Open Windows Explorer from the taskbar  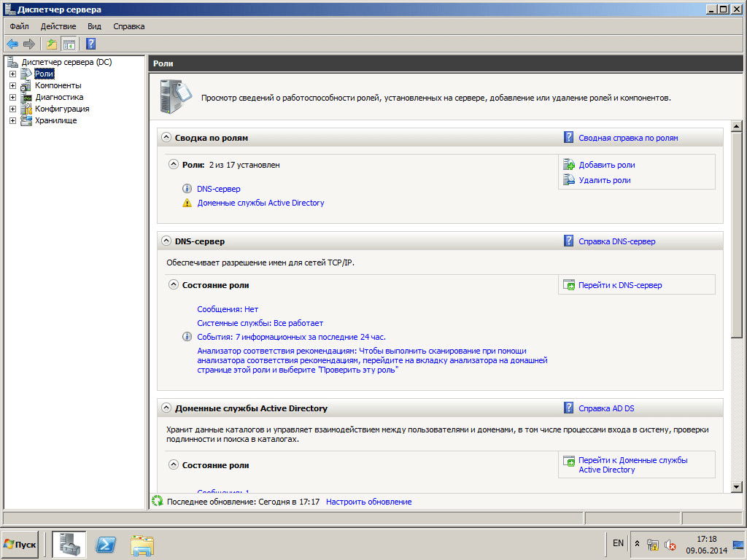[x=142, y=544]
